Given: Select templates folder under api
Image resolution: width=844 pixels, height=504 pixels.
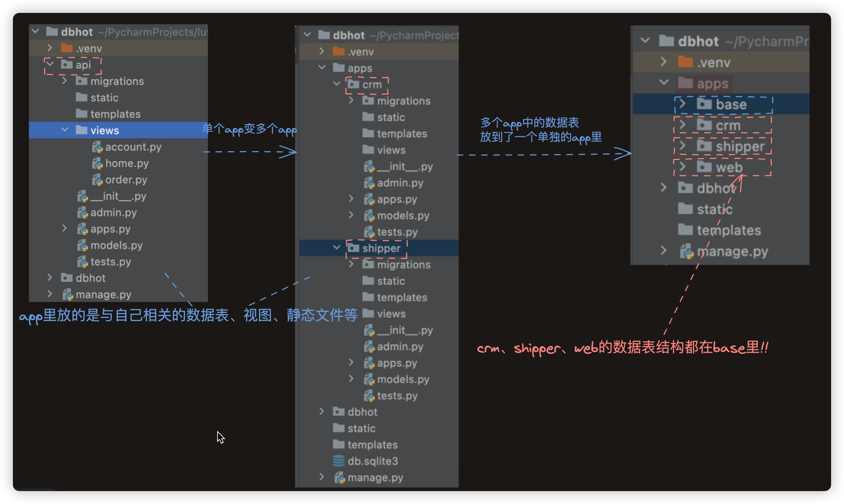Looking at the screenshot, I should (x=115, y=114).
